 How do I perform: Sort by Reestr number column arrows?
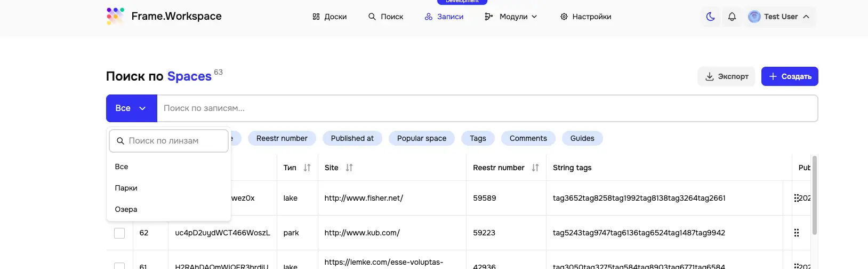535,168
